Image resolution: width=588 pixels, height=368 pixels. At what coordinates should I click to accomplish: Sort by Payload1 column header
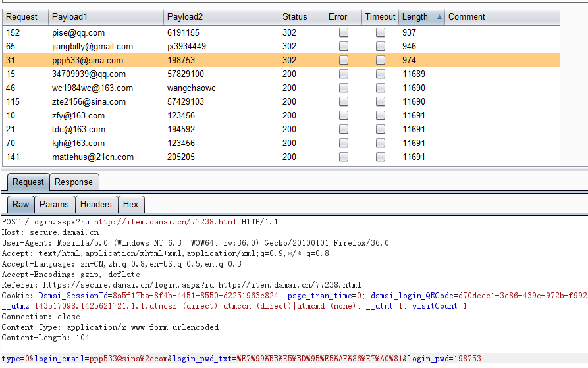pos(106,17)
